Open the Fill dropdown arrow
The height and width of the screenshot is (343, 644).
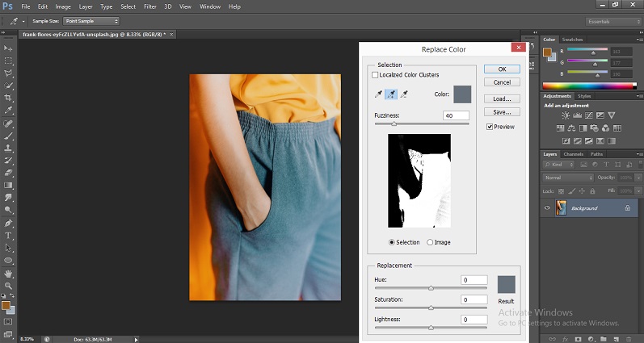(638, 191)
